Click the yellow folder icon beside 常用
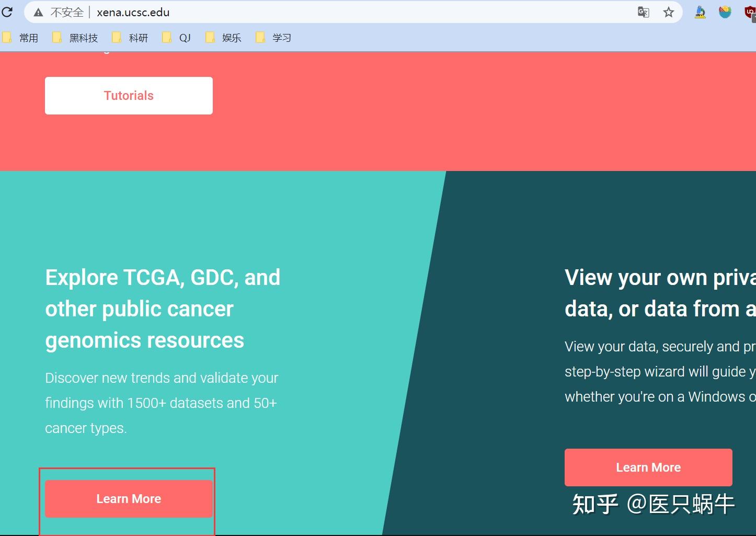The image size is (756, 536). click(x=7, y=37)
